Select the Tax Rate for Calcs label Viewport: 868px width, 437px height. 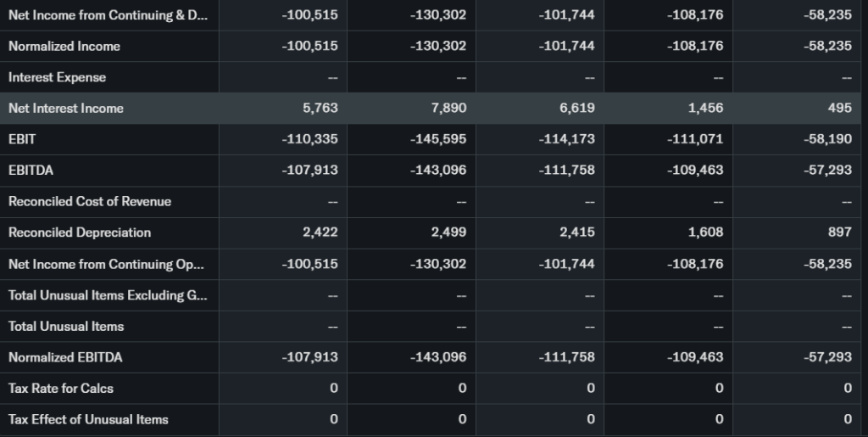point(61,388)
